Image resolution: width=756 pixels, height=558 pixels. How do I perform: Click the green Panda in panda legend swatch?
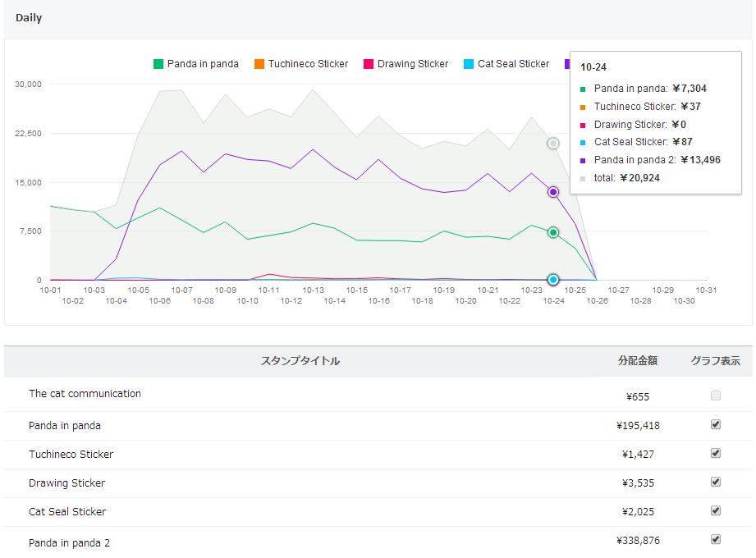158,64
